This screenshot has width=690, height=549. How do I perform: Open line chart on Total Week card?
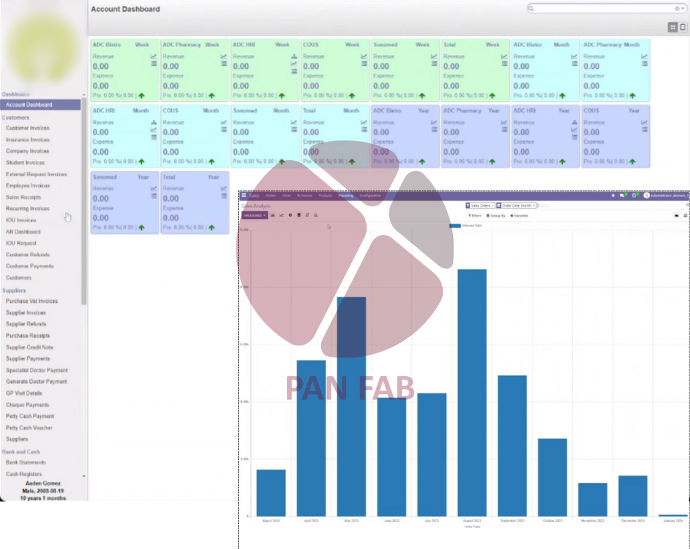click(504, 56)
